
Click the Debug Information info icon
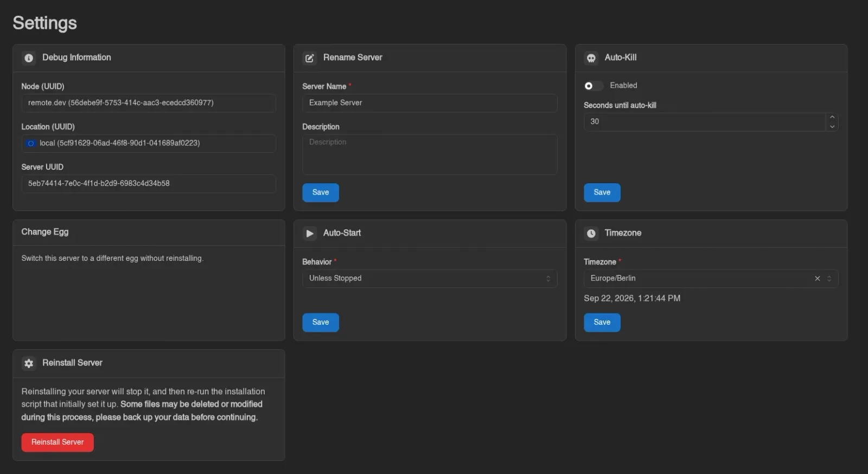(x=29, y=58)
